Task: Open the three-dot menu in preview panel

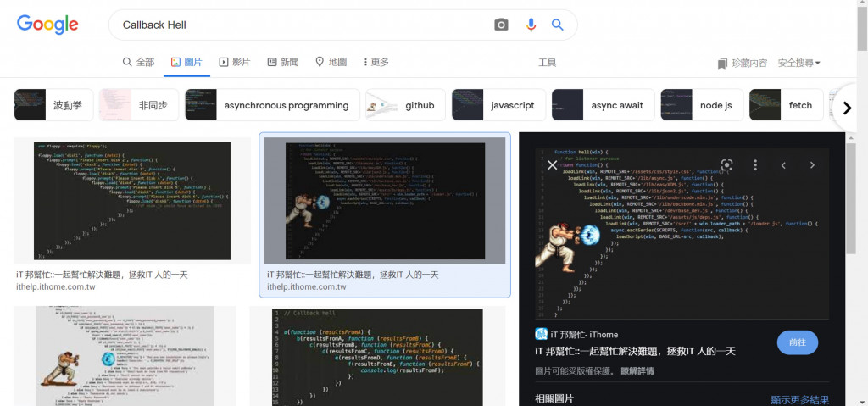Action: pos(755,164)
